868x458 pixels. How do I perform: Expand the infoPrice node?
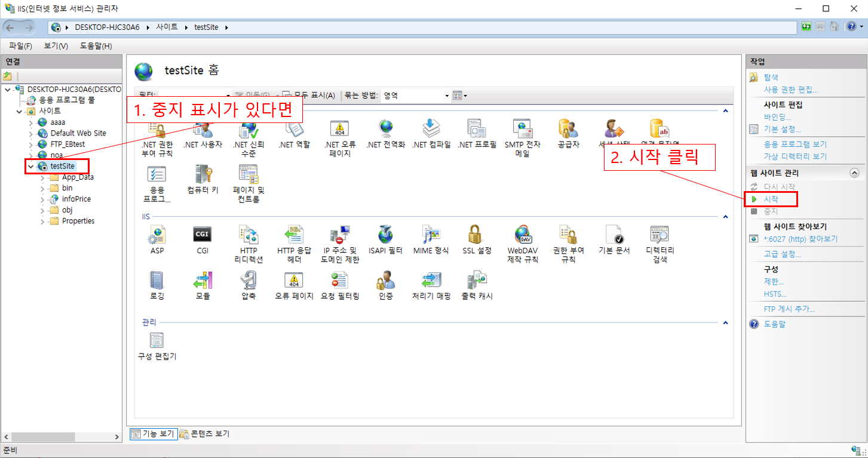(x=42, y=199)
